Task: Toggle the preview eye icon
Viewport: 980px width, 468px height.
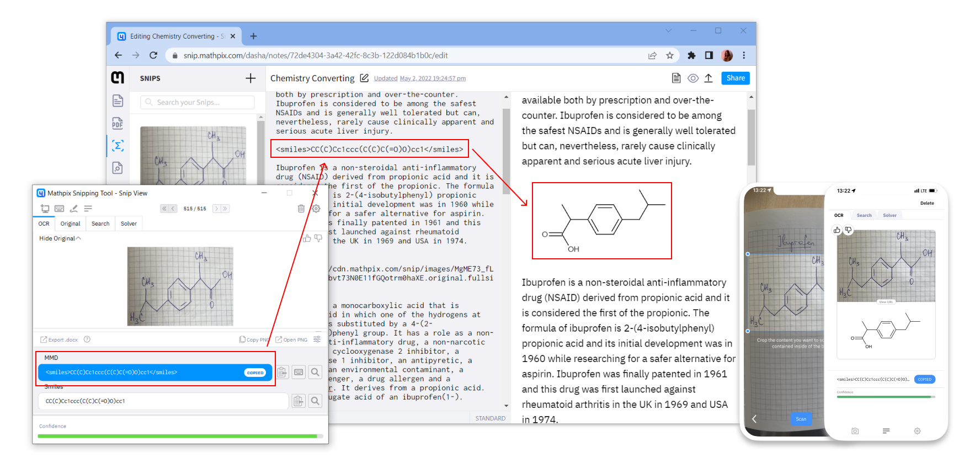Action: coord(693,78)
